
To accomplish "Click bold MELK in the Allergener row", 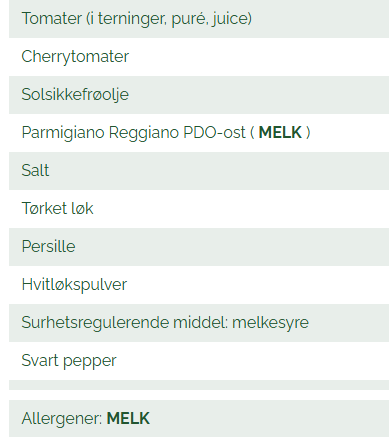I will pyautogui.click(x=128, y=418).
